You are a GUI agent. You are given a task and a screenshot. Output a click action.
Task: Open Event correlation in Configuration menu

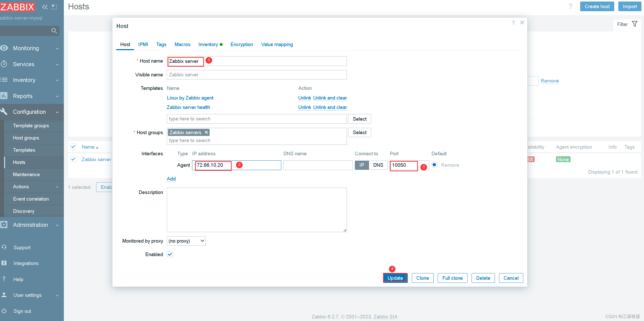(34, 199)
